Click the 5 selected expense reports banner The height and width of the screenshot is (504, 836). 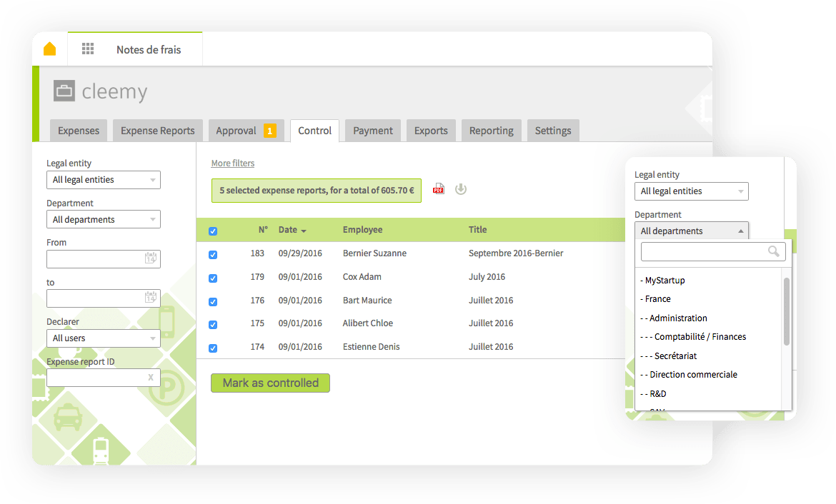tap(316, 190)
